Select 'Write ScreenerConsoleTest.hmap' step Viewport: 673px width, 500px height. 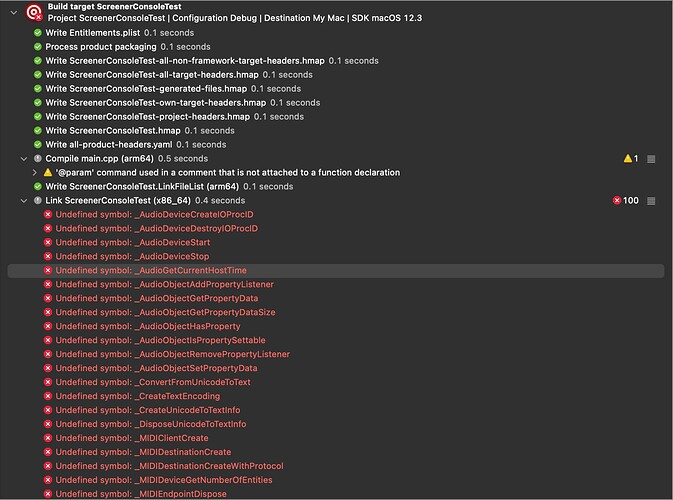click(113, 130)
